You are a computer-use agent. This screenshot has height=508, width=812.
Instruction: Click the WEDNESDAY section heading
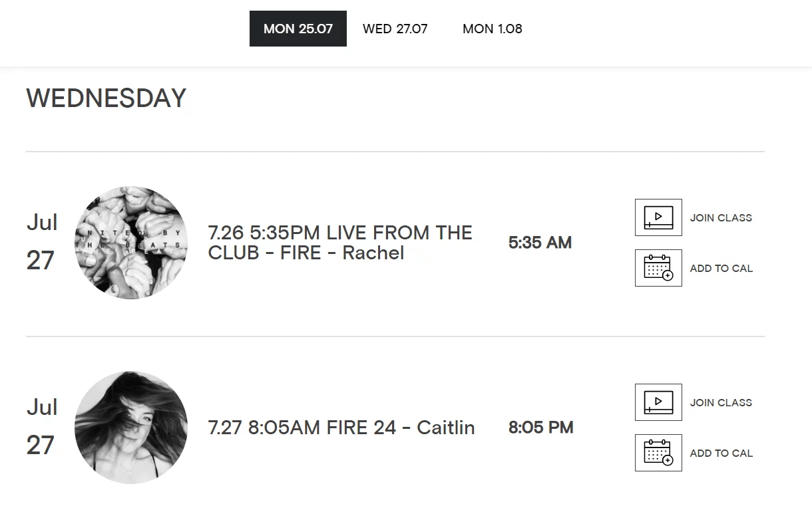pos(106,98)
